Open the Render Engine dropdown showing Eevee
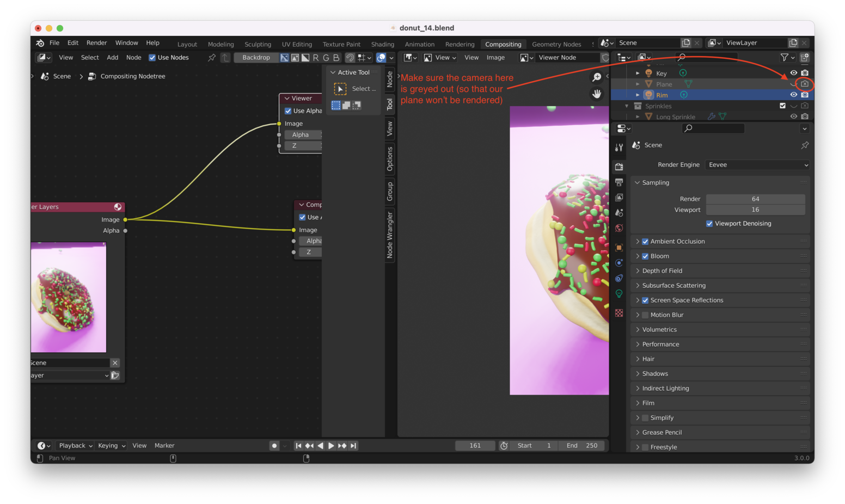Image resolution: width=845 pixels, height=504 pixels. click(757, 164)
